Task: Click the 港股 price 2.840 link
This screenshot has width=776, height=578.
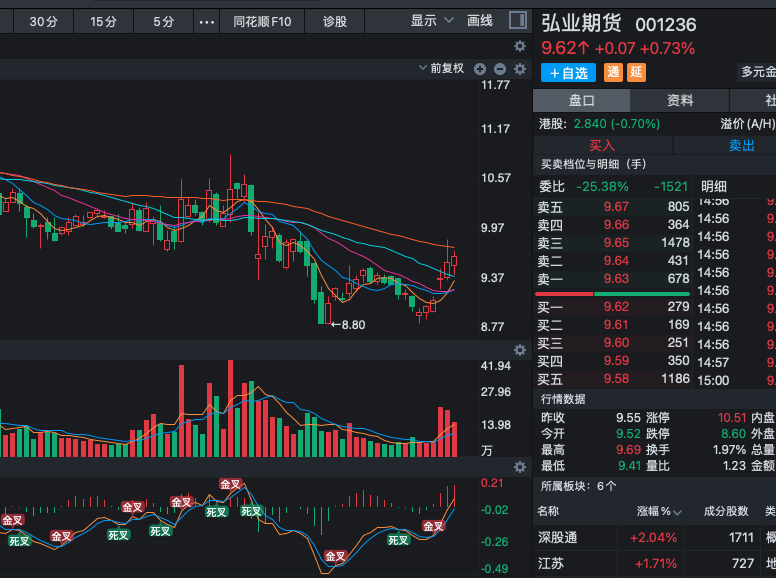Action: tap(616, 124)
